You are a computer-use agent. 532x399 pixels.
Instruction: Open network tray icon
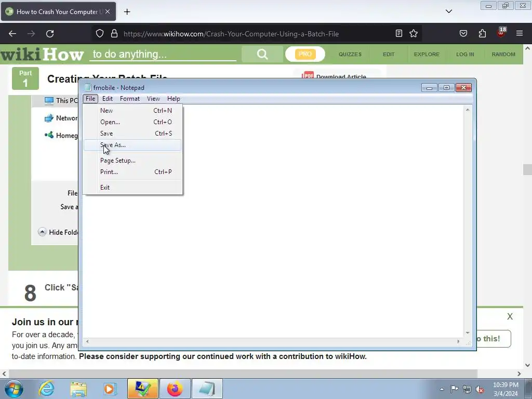pyautogui.click(x=467, y=389)
